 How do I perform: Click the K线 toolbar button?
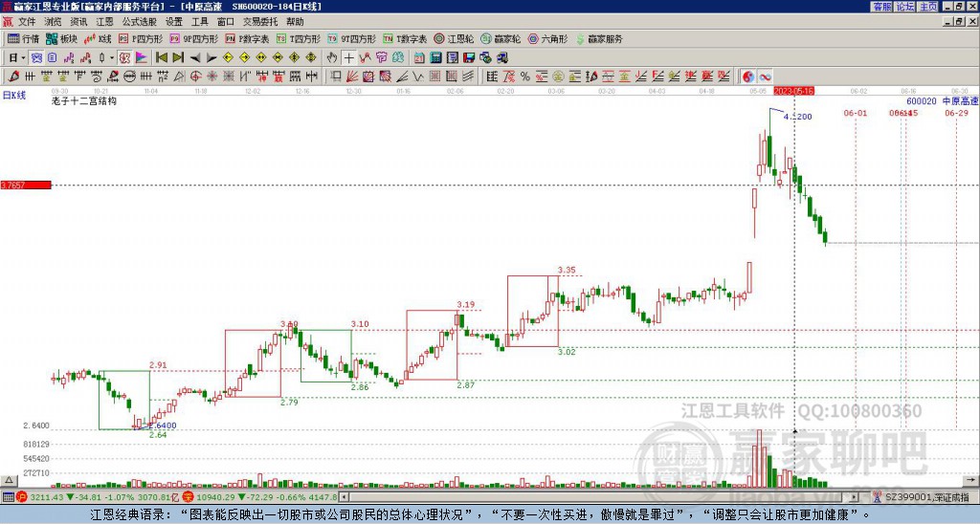tap(99, 38)
